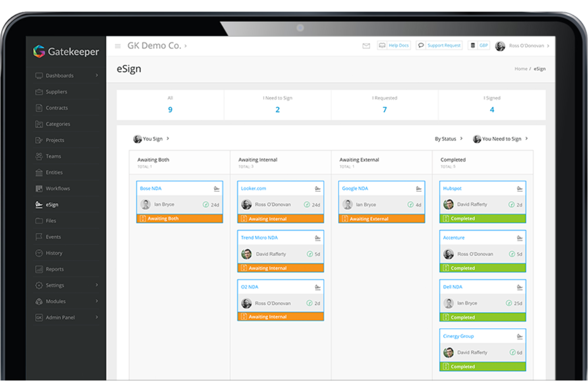Switch to the 'I Need to Sign' tab
Viewport: 588px width, 392px height.
[x=277, y=105]
